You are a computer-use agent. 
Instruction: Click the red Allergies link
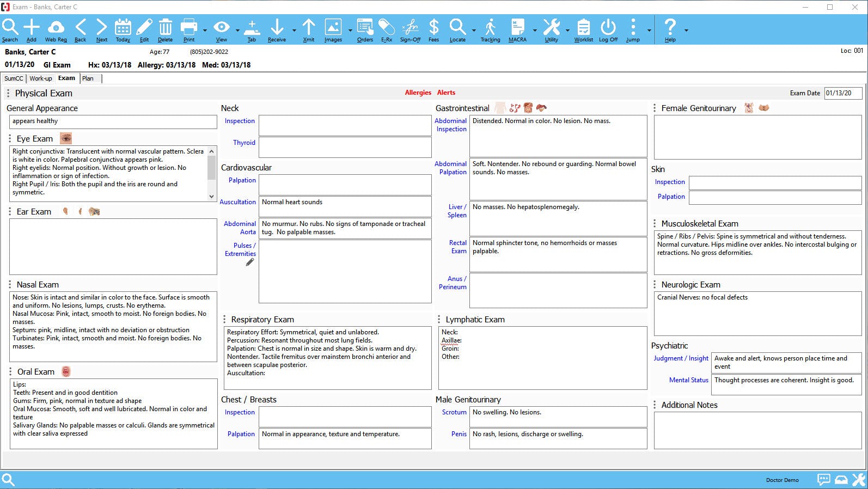418,93
